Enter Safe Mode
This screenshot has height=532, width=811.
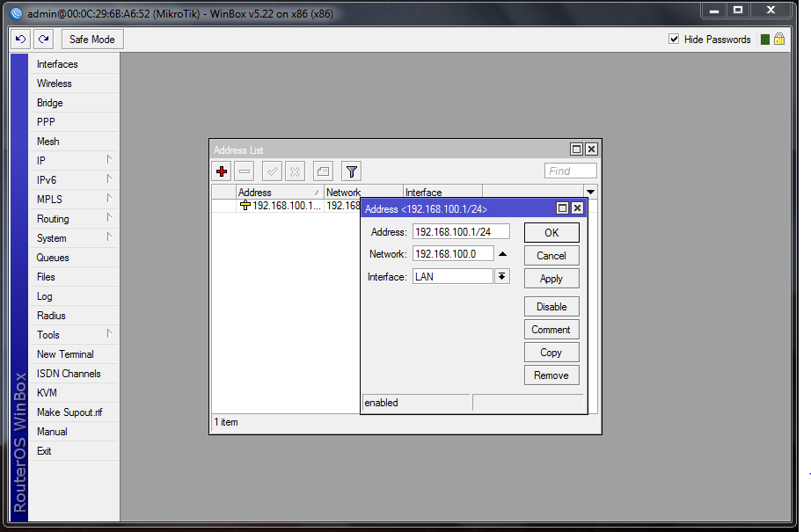coord(91,39)
